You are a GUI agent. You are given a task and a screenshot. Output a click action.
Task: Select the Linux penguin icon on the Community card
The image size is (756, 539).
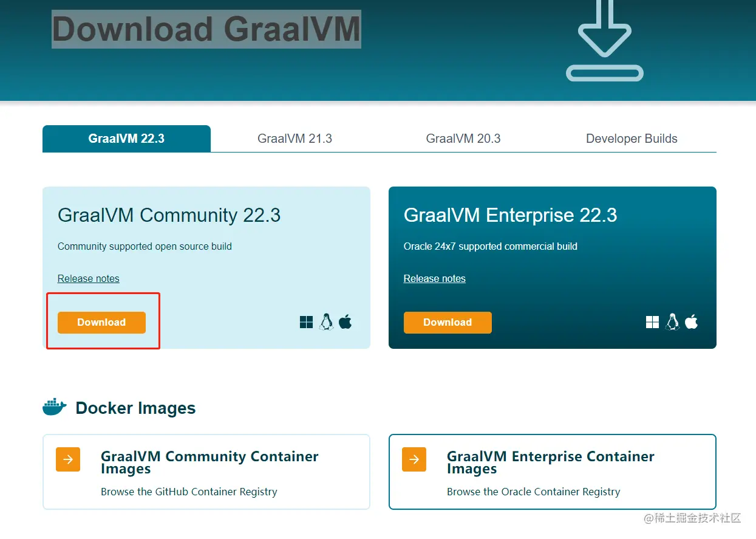coord(327,321)
